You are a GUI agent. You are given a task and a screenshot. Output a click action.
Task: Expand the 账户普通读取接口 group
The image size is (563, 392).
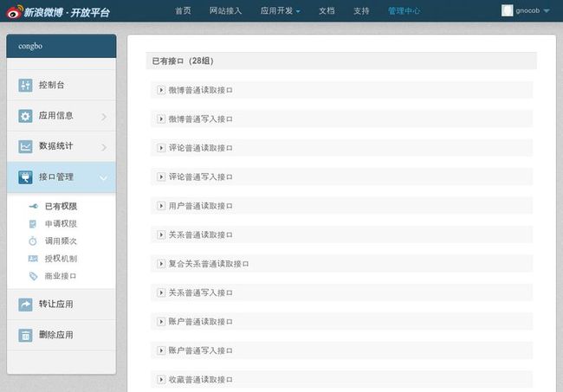[161, 322]
